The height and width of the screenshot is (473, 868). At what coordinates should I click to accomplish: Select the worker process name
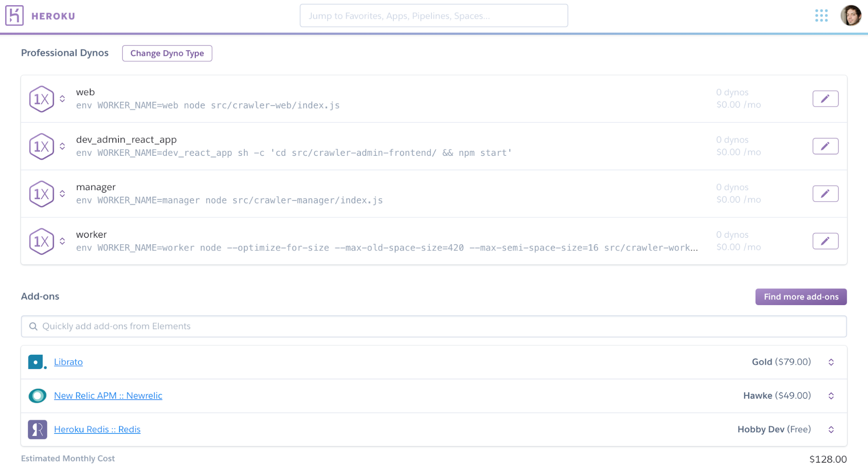[x=91, y=234]
